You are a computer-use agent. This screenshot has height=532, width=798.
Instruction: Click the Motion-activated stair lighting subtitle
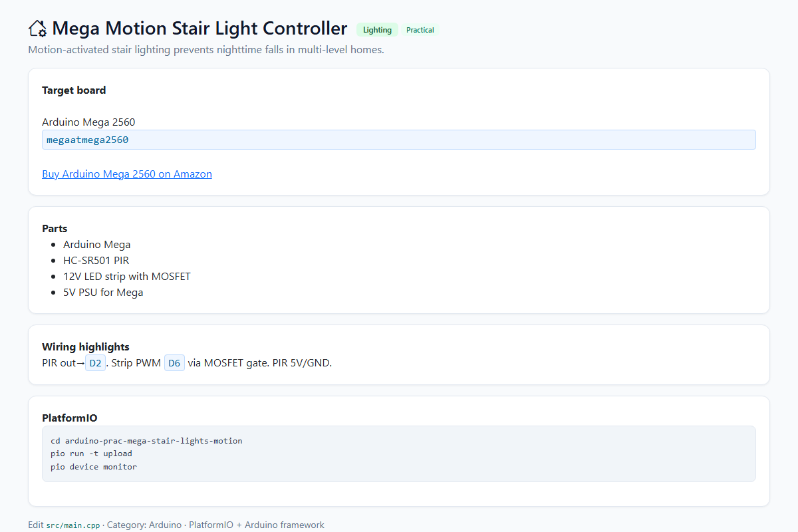point(206,50)
